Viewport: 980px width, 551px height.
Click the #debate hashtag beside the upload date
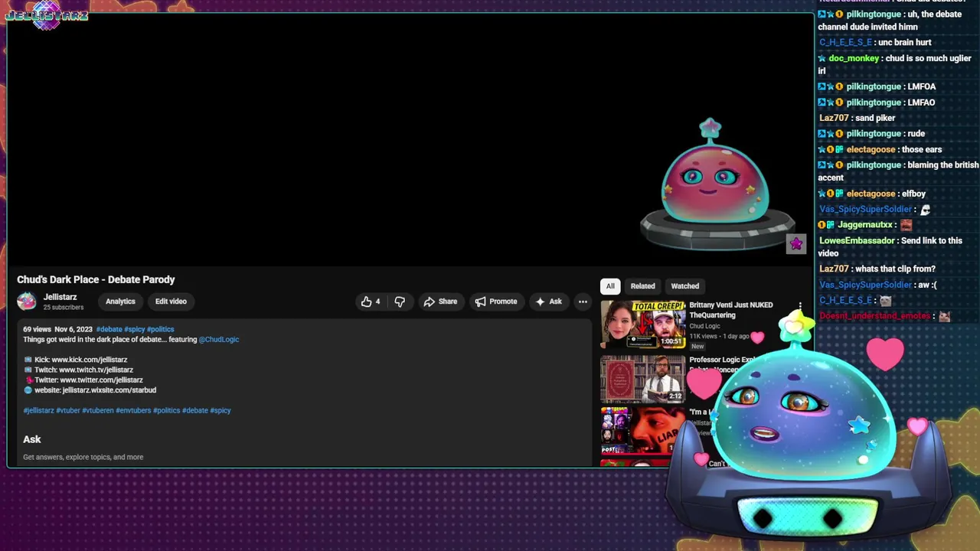(109, 329)
